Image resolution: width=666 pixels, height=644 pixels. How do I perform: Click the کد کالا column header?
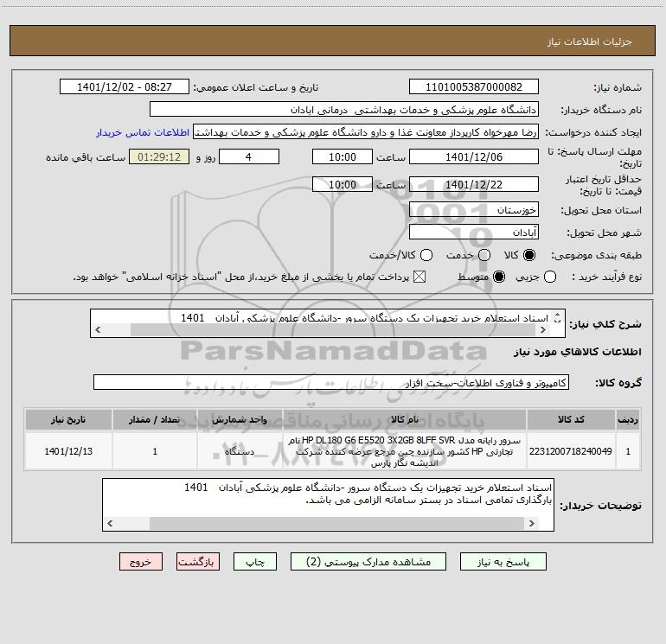coord(571,420)
